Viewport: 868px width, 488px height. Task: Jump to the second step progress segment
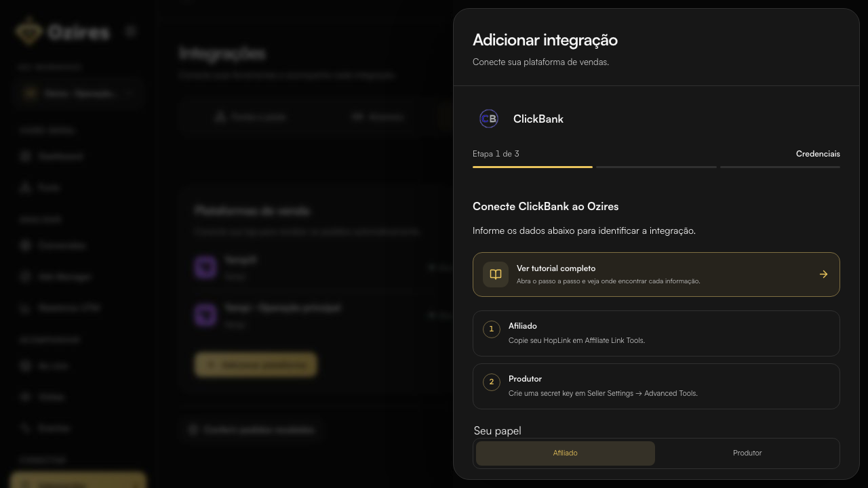[656, 167]
